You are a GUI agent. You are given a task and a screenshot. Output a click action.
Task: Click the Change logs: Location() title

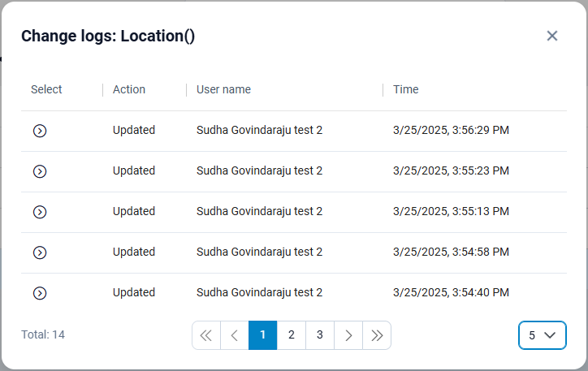108,36
